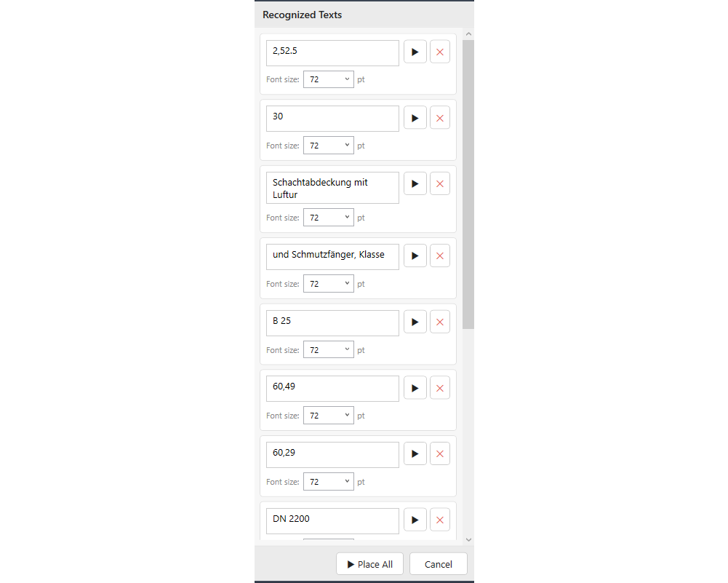
Task: Remove the '30' text entry
Action: coord(440,118)
